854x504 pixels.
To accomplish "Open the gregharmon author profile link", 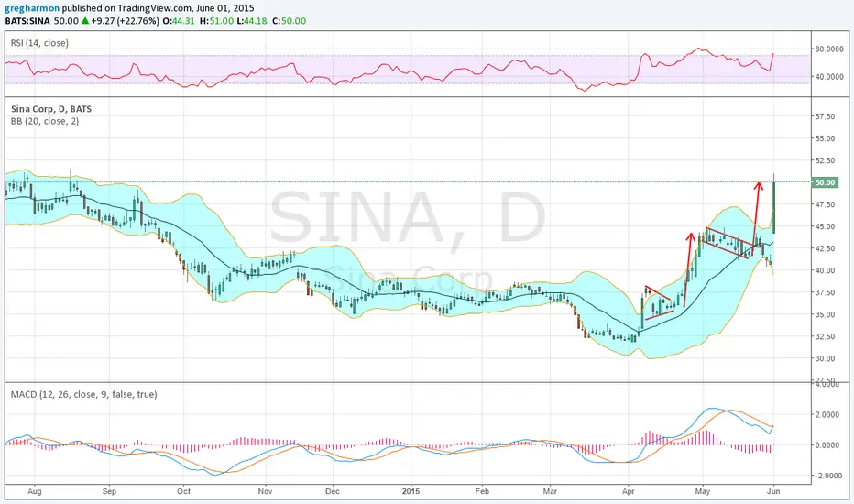I will point(32,8).
